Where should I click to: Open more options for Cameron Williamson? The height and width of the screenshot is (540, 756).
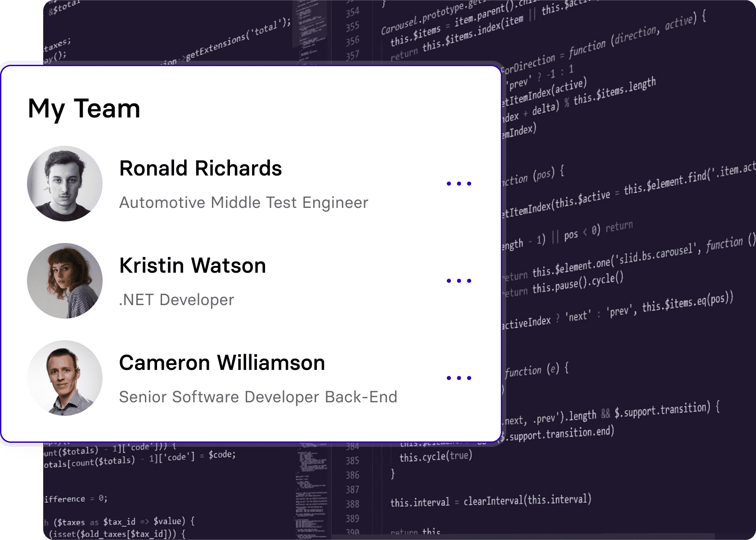459,378
